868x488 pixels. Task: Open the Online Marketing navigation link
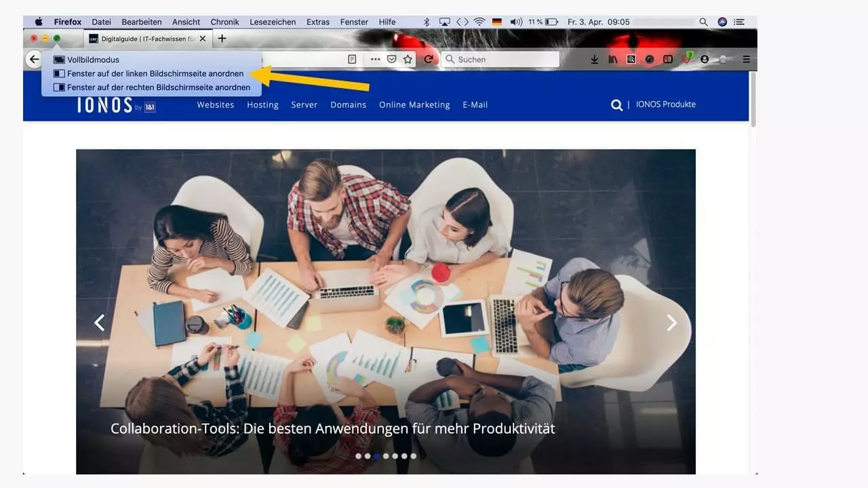[x=414, y=105]
